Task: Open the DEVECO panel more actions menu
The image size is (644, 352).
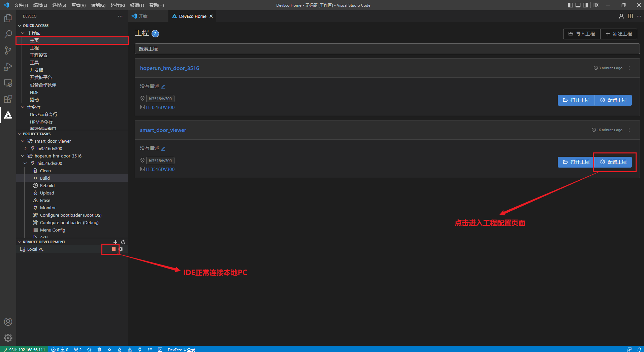Action: tap(120, 16)
